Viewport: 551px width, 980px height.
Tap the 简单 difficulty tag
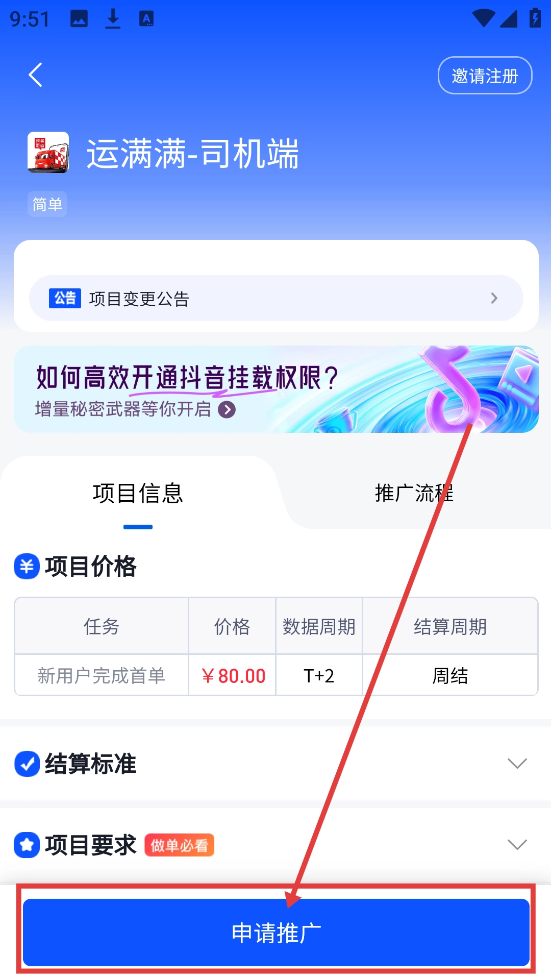click(x=47, y=204)
